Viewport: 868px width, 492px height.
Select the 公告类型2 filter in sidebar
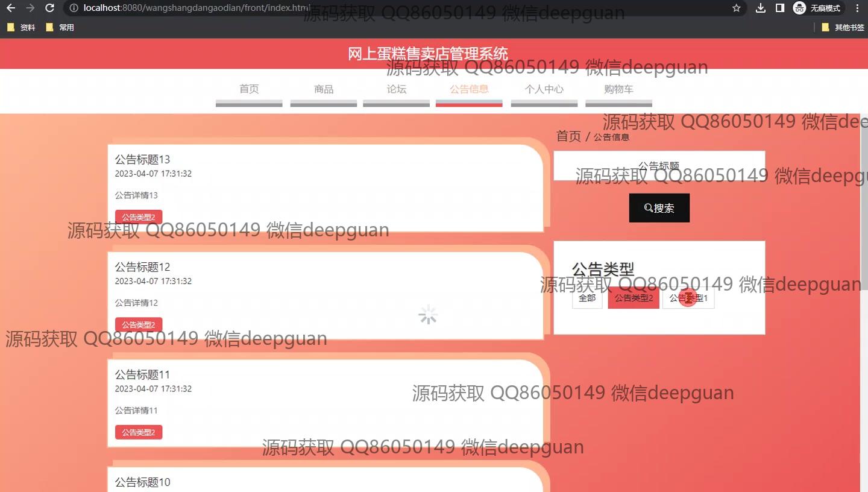[634, 298]
